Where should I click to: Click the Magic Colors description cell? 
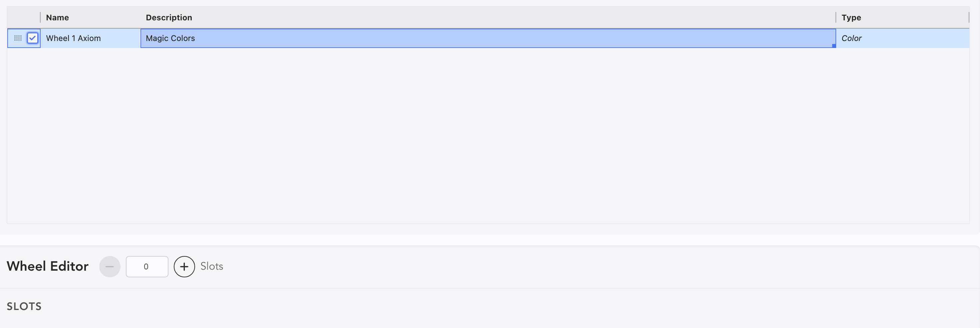point(487,38)
